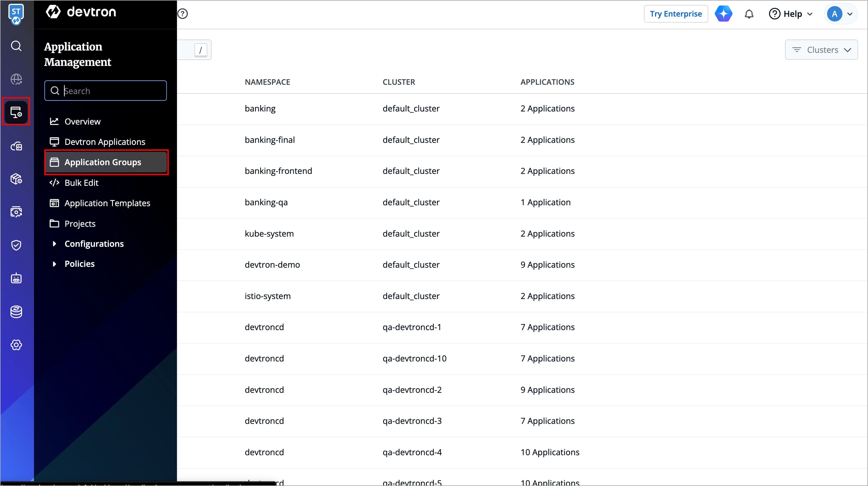Viewport: 868px width, 486px height.
Task: Select the Application Management monitor icon
Action: click(16, 112)
